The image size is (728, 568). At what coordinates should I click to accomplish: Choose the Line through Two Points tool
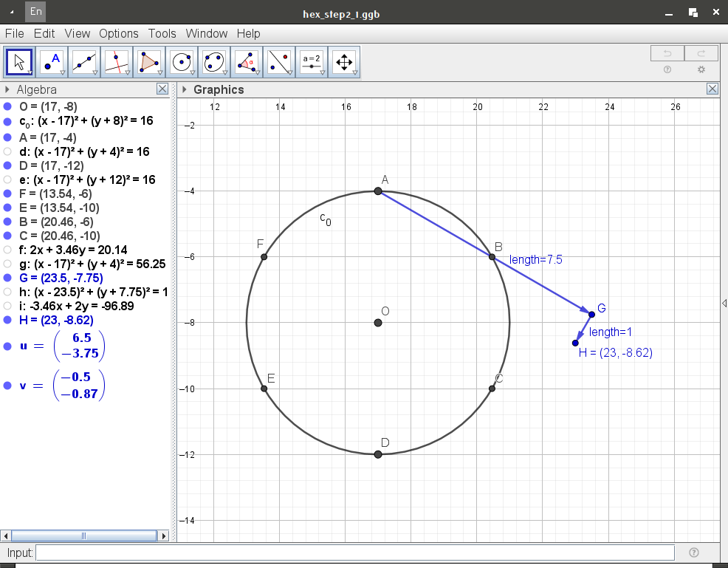tap(84, 62)
